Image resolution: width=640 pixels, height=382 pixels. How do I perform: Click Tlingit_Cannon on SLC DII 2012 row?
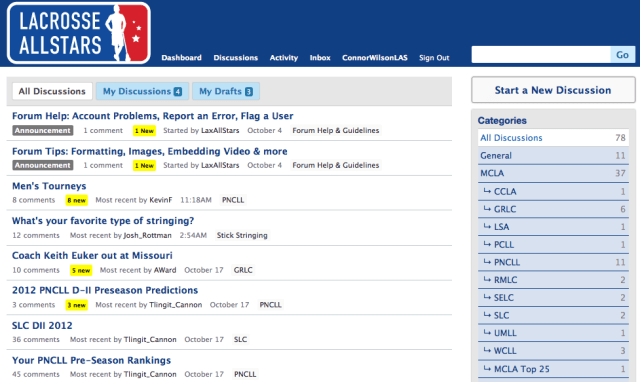[150, 339]
